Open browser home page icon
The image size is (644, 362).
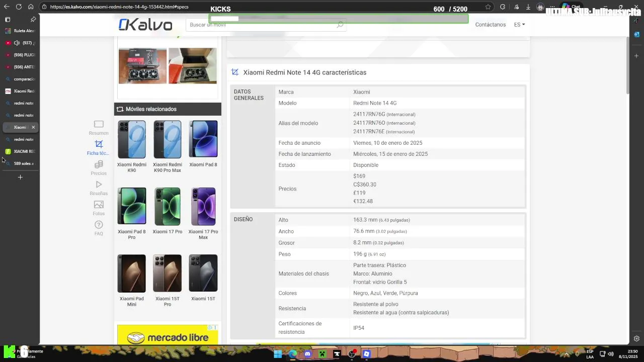31,7
